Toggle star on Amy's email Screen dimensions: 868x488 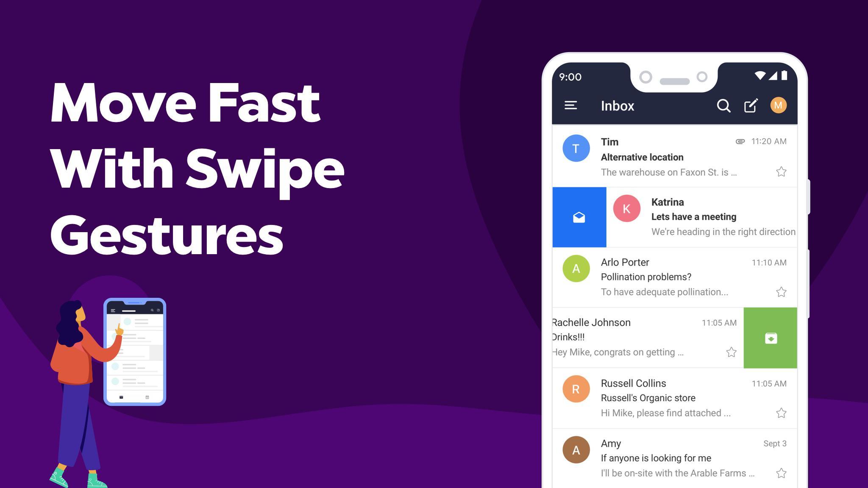click(783, 473)
